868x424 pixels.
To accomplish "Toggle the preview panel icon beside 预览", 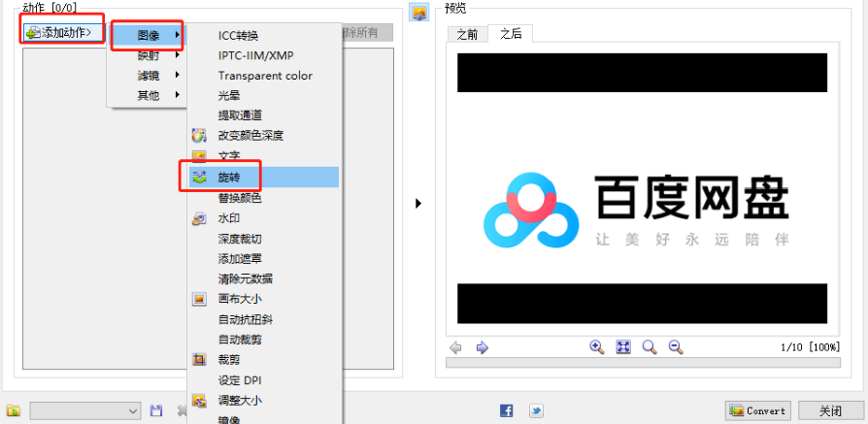I will coord(418,13).
